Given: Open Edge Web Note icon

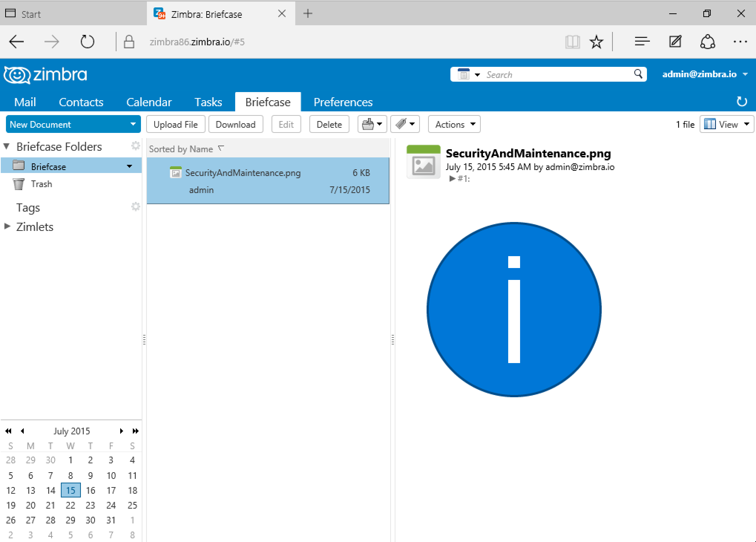Looking at the screenshot, I should [675, 42].
